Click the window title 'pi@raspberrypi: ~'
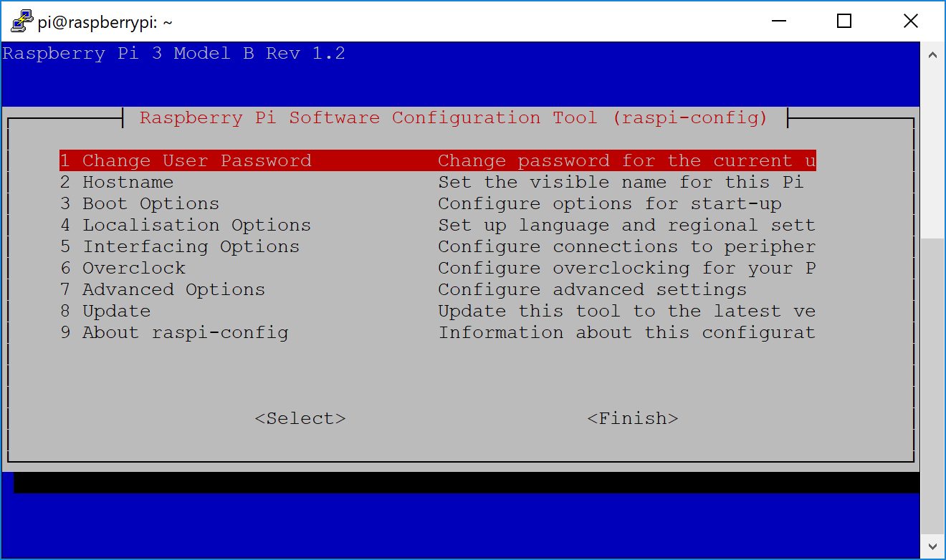The width and height of the screenshot is (946, 560). pos(105,22)
